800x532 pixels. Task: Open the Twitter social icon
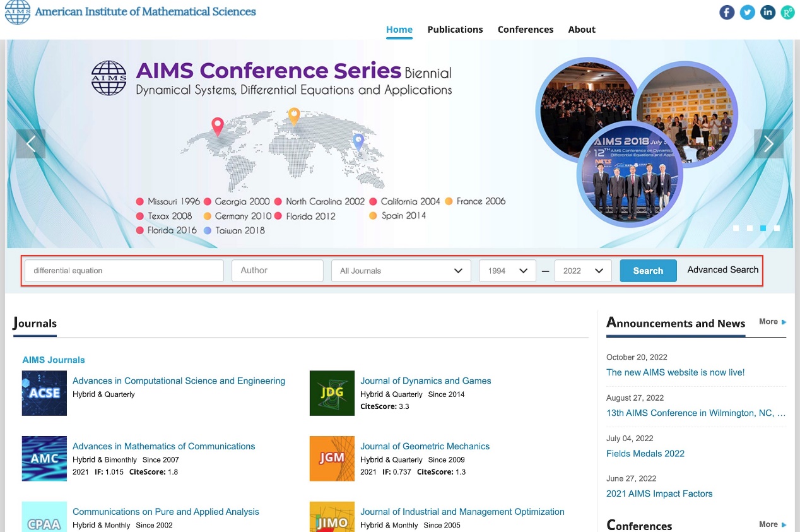point(747,12)
